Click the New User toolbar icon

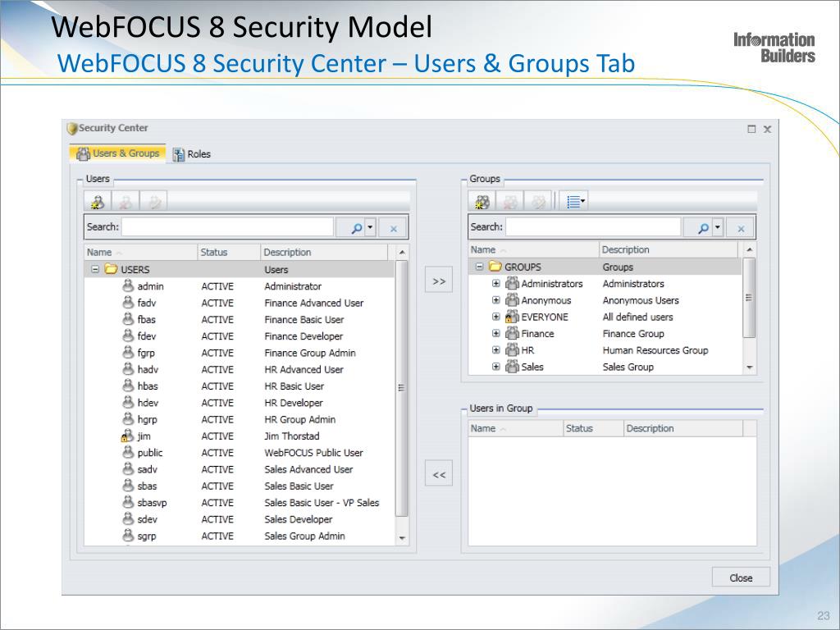(98, 202)
